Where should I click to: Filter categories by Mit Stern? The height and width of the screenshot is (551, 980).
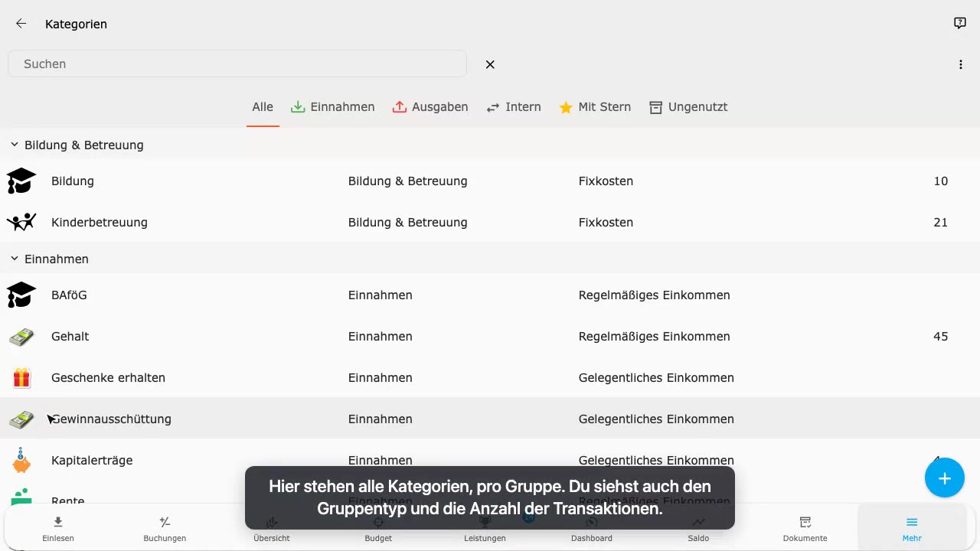tap(595, 107)
